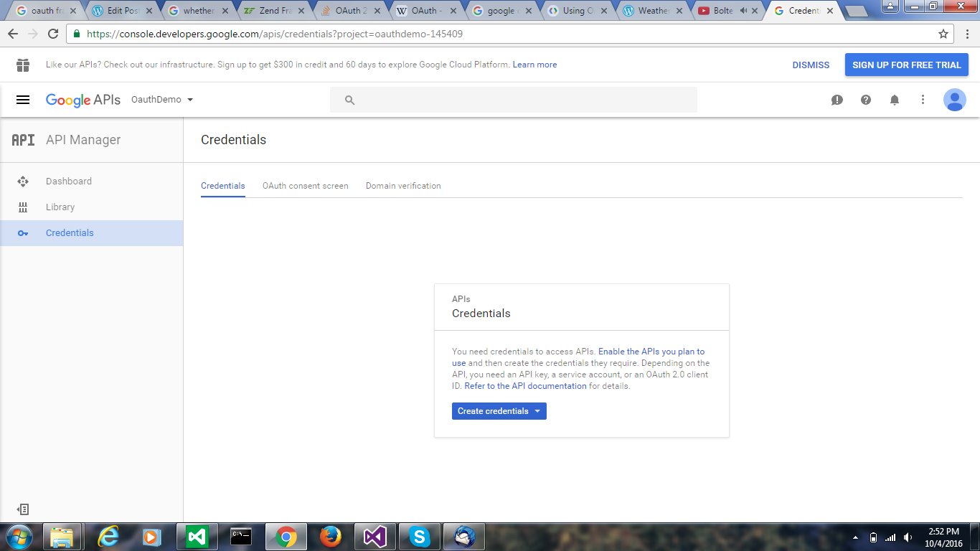The image size is (980, 551).
Task: Expand the Create credentials dropdown
Action: coord(499,411)
